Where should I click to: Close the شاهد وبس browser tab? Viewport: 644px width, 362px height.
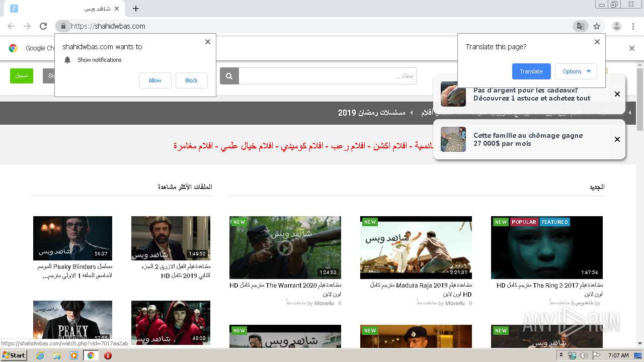117,9
